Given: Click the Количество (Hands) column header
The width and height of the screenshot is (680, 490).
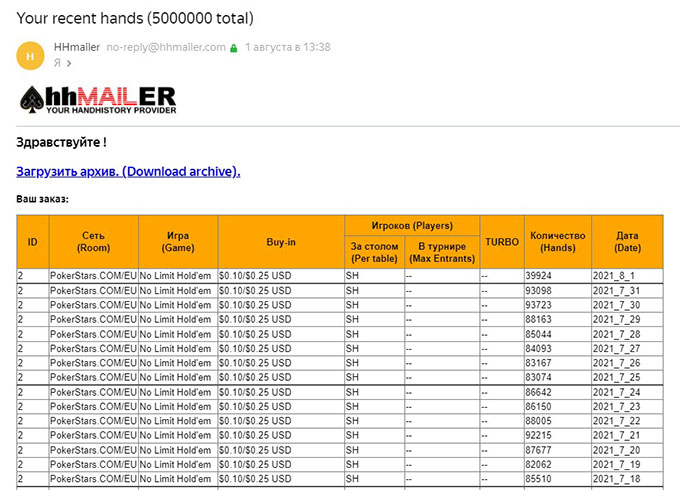Looking at the screenshot, I should pos(558,242).
